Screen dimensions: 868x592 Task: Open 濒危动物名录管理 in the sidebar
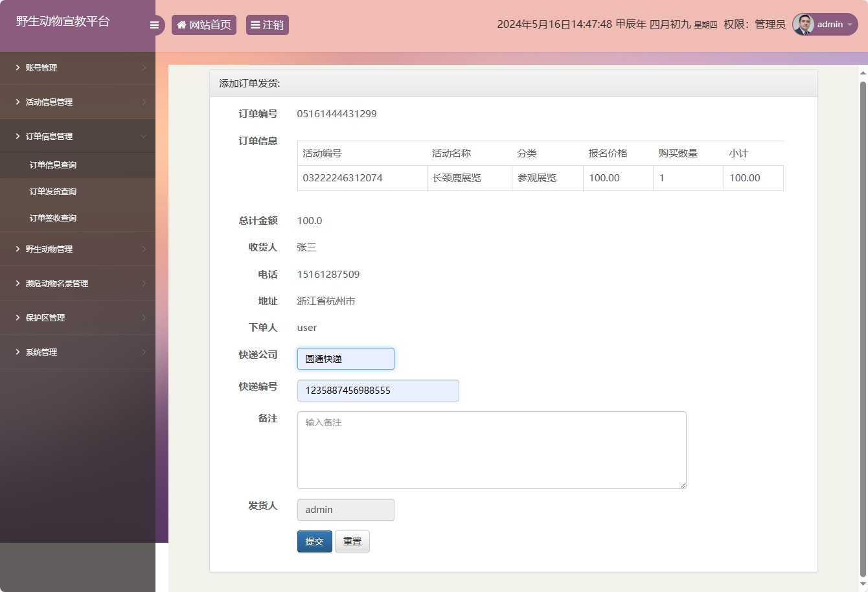click(x=56, y=283)
